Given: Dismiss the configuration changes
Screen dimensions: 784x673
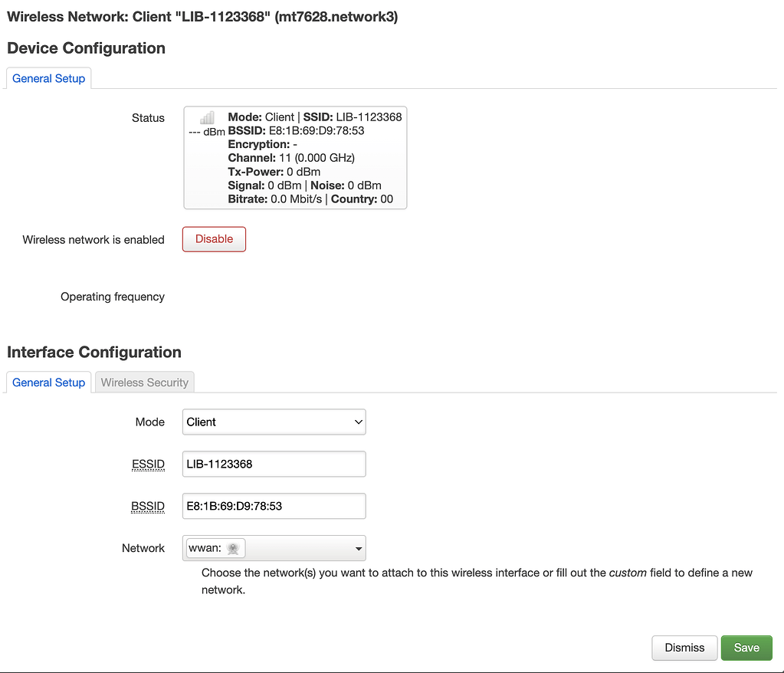Looking at the screenshot, I should (684, 647).
